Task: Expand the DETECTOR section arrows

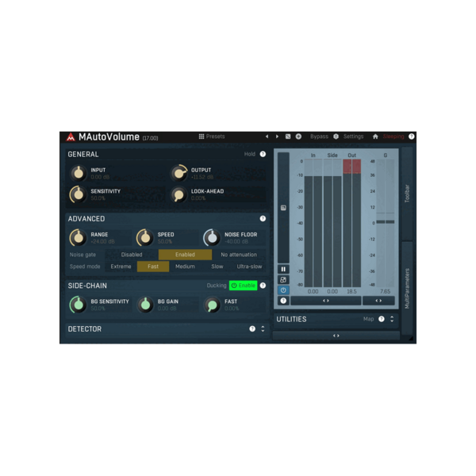Action: (x=263, y=328)
